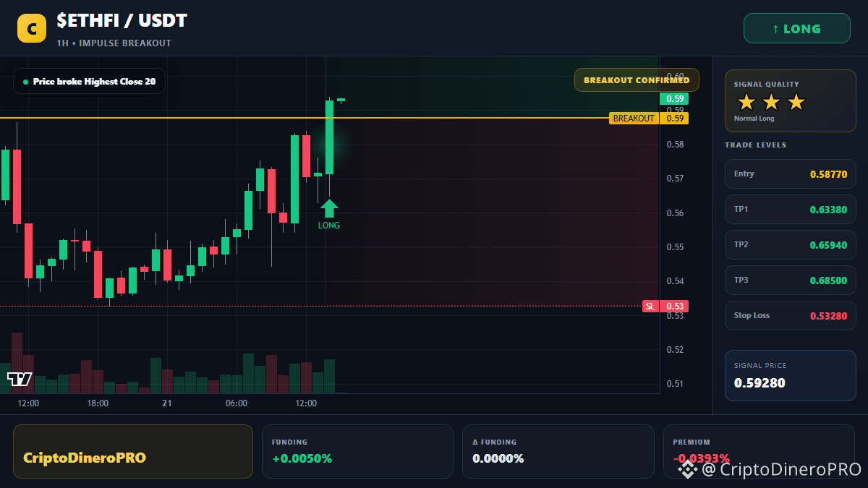Click the Premium -0.0393% card
Viewport: 868px width, 488px height.
pos(759,451)
